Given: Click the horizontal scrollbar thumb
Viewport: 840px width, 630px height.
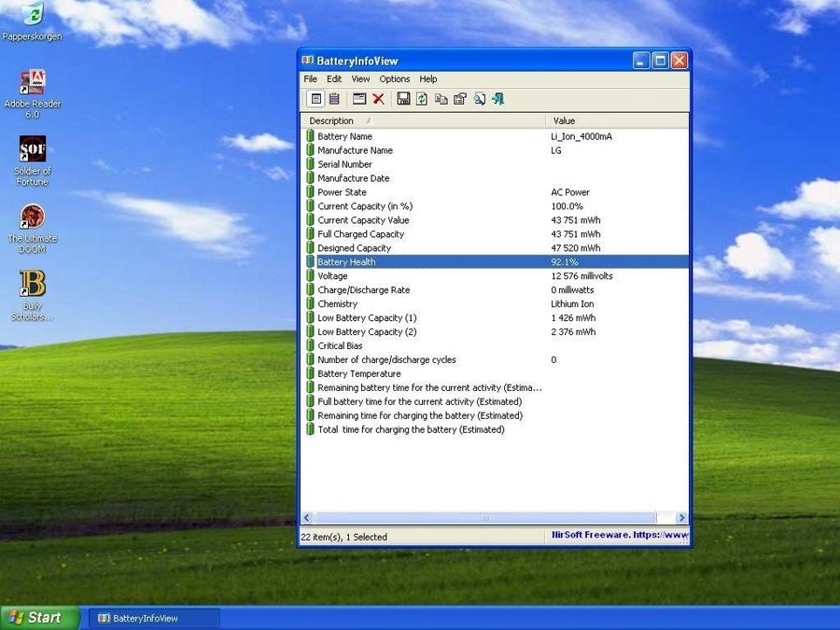Looking at the screenshot, I should click(485, 517).
